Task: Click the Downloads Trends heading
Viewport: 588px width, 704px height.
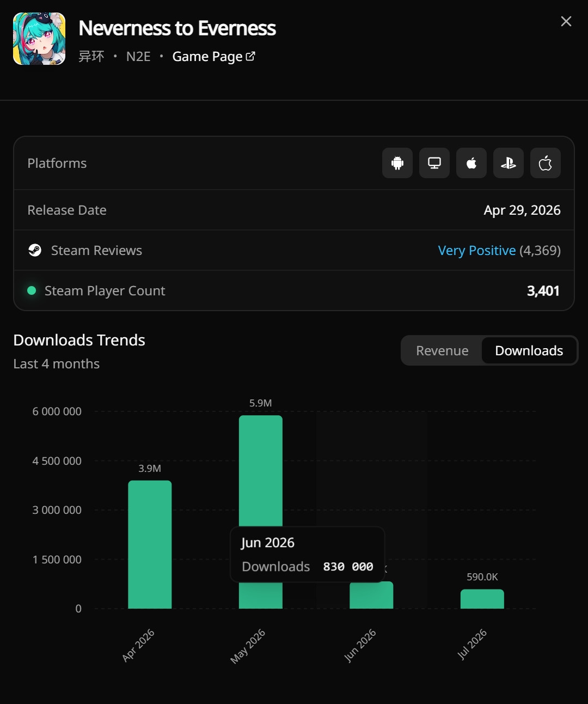Action: pos(79,340)
